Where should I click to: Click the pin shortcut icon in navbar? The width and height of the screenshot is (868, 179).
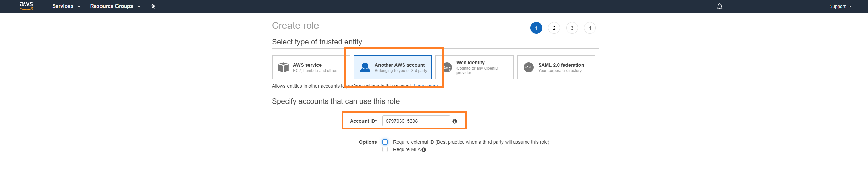coord(153,6)
